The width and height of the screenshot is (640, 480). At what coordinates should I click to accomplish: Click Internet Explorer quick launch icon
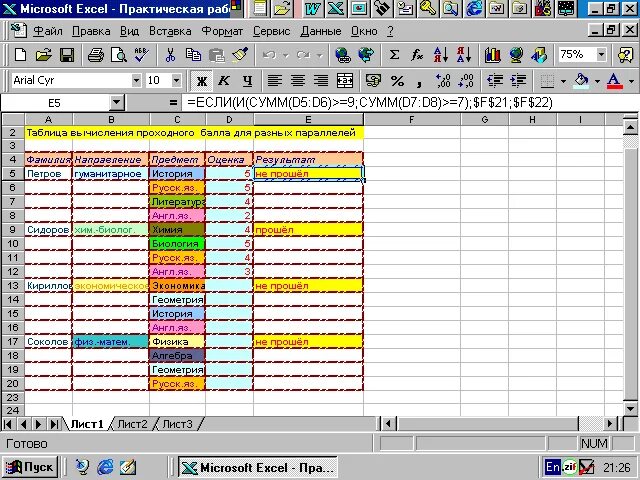click(105, 467)
